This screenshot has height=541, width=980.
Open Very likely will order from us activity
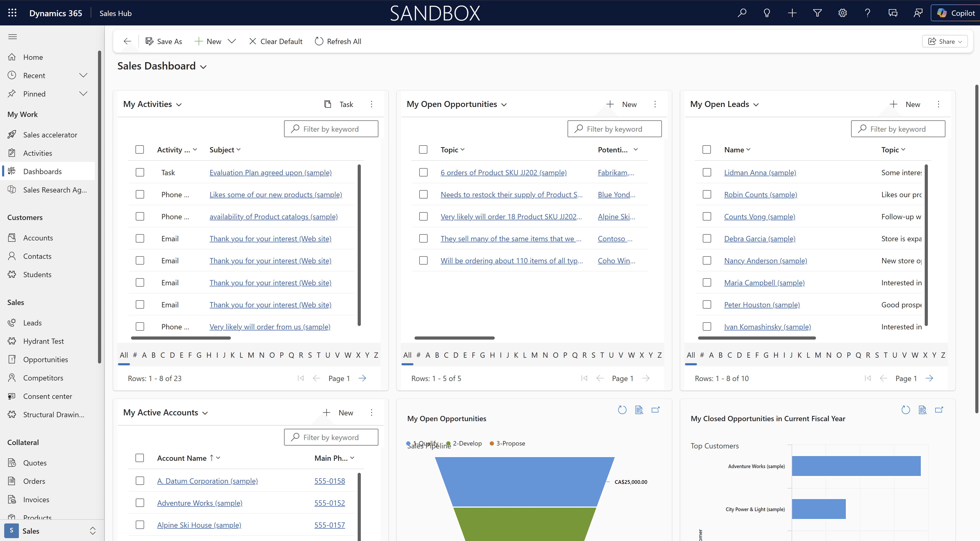(x=270, y=327)
